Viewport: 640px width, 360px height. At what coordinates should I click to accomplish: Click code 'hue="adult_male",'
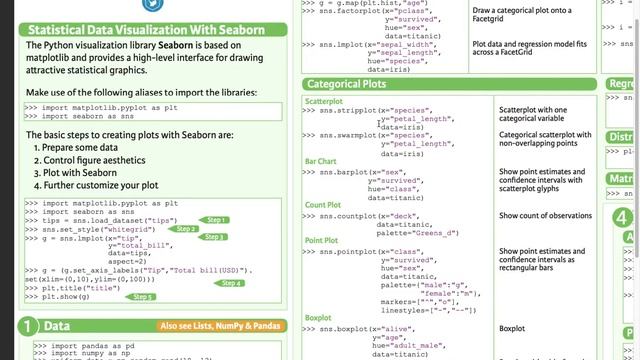point(409,346)
